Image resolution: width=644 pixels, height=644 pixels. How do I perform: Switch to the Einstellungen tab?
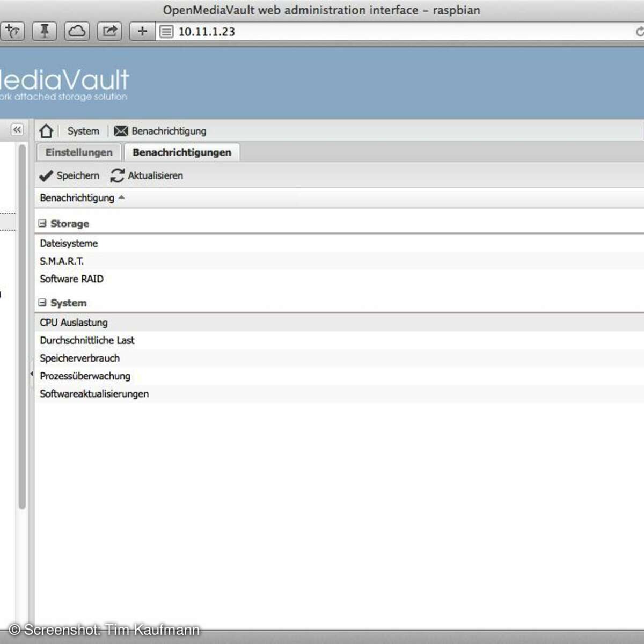(x=79, y=152)
